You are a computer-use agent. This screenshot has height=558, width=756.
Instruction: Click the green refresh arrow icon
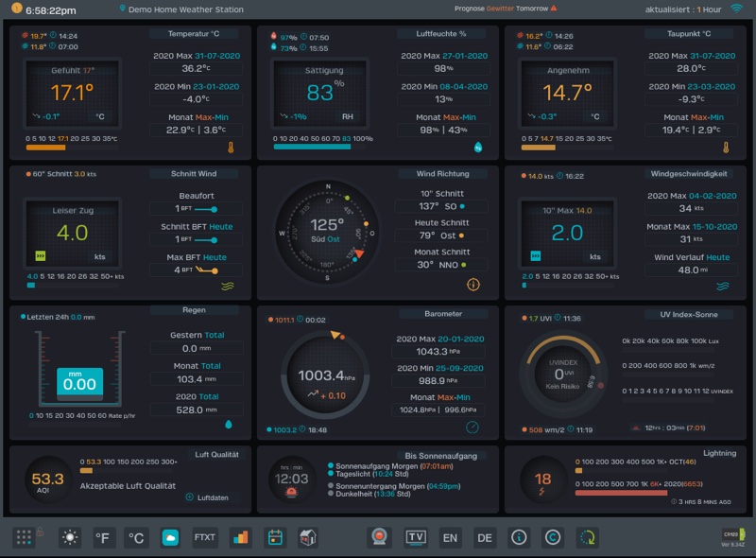pos(587,537)
